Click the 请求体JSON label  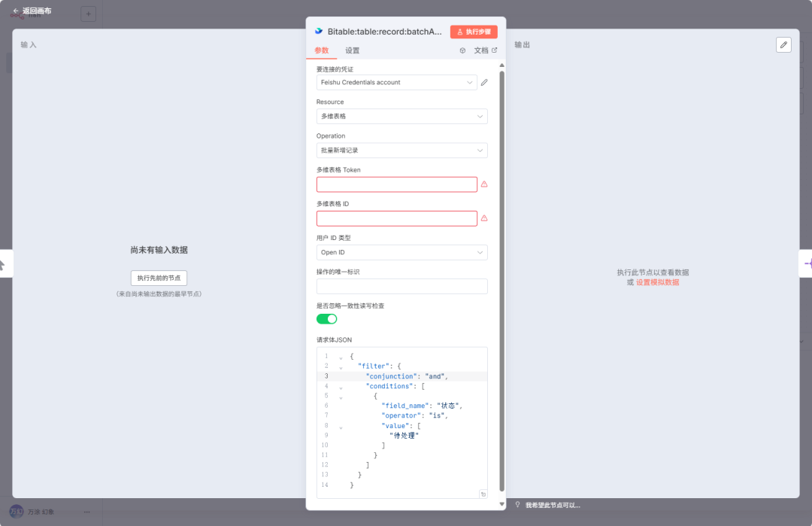coord(334,340)
